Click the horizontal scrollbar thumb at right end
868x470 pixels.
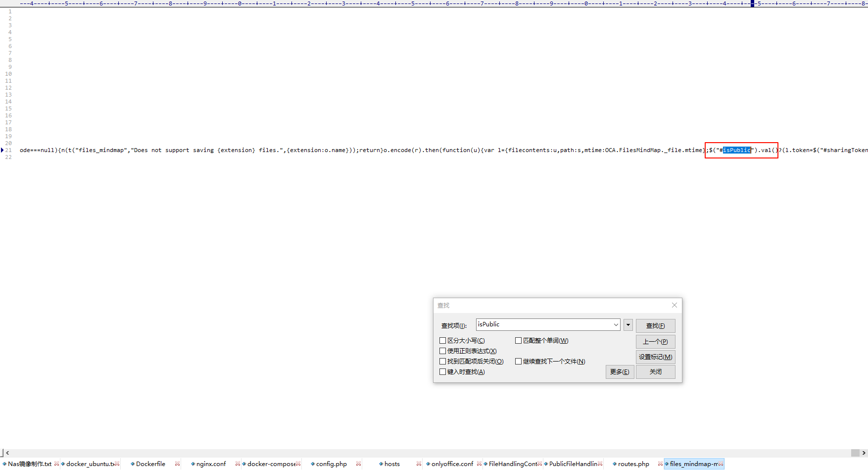pyautogui.click(x=855, y=453)
